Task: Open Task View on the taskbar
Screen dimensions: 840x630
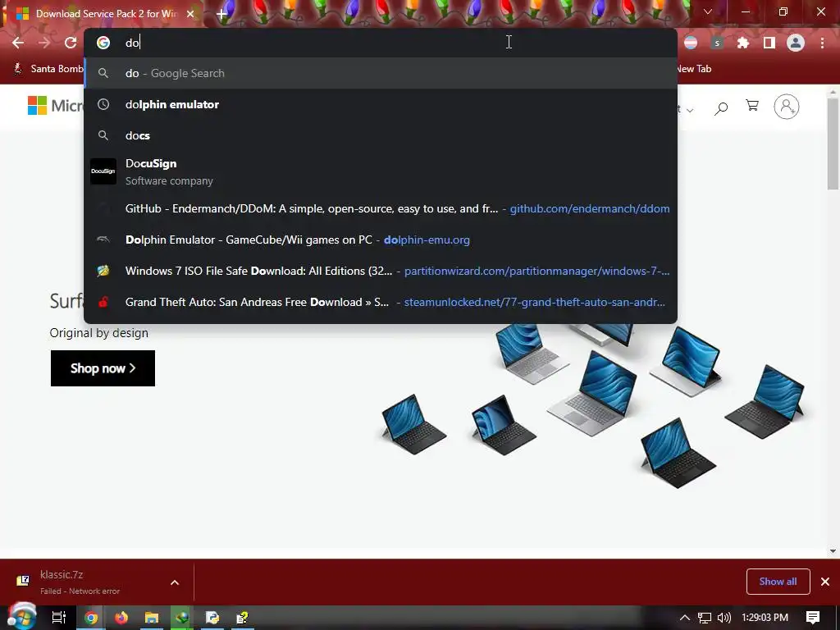Action: pyautogui.click(x=59, y=618)
